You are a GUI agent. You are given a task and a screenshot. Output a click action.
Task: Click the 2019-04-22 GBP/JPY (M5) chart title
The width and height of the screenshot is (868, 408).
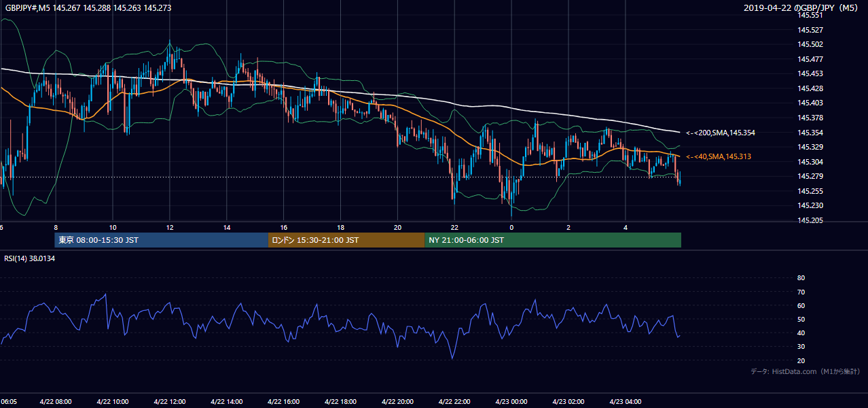point(801,8)
